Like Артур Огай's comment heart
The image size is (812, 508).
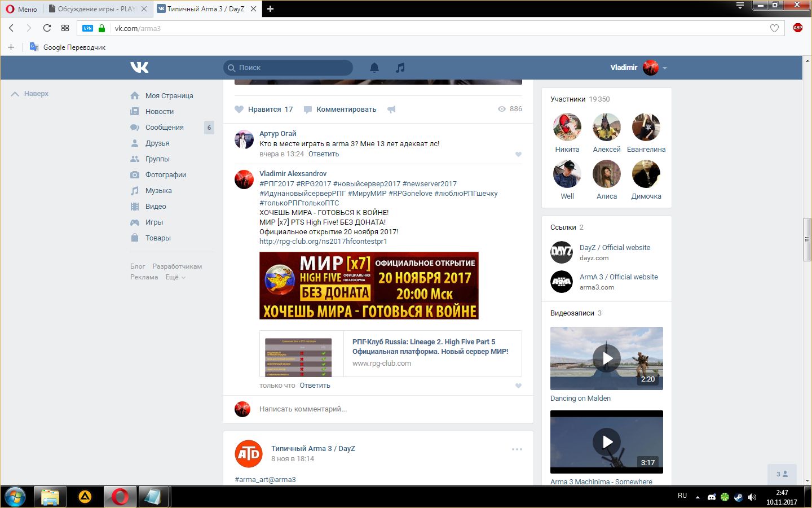[x=518, y=154]
